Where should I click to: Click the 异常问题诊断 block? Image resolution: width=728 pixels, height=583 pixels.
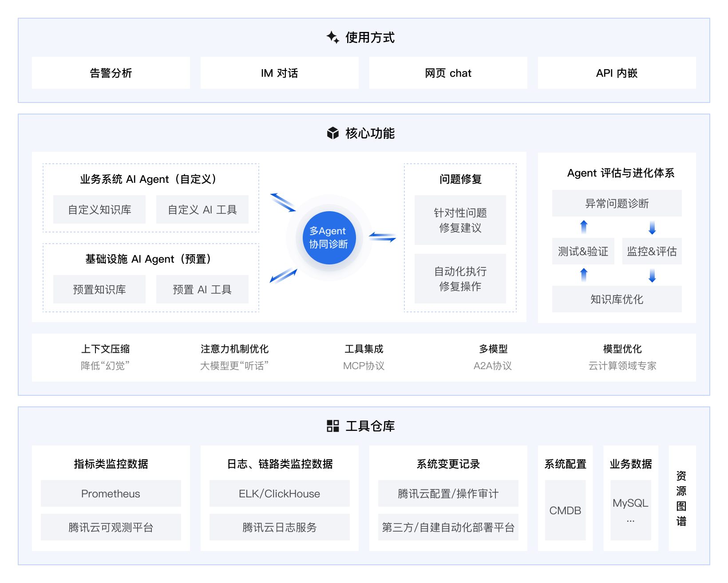617,203
